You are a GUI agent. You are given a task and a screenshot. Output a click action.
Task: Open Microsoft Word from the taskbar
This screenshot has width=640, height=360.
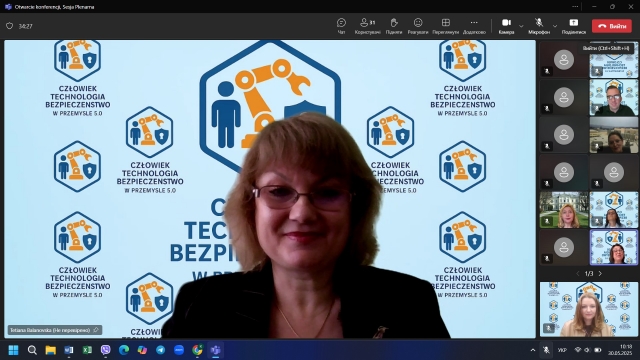coord(69,350)
